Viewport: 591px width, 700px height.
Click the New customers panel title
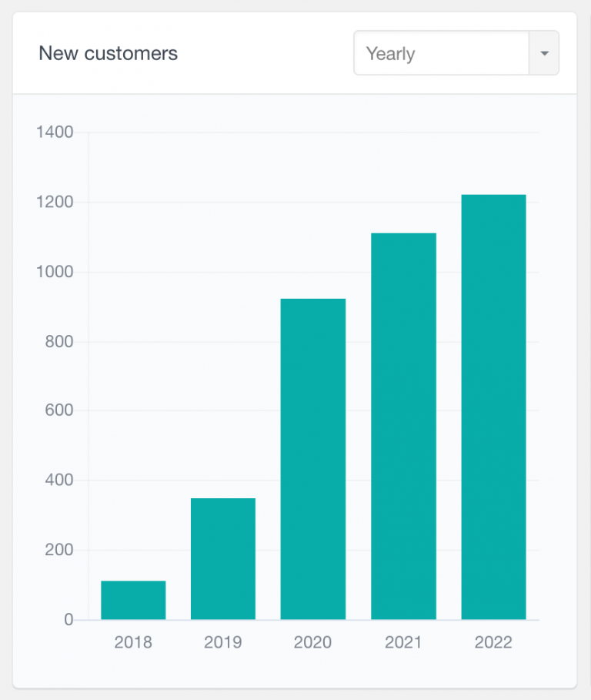[x=108, y=53]
